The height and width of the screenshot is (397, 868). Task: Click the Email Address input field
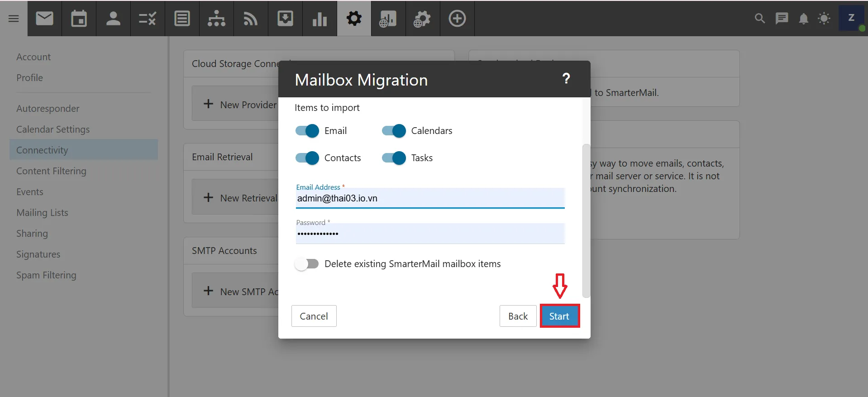430,198
